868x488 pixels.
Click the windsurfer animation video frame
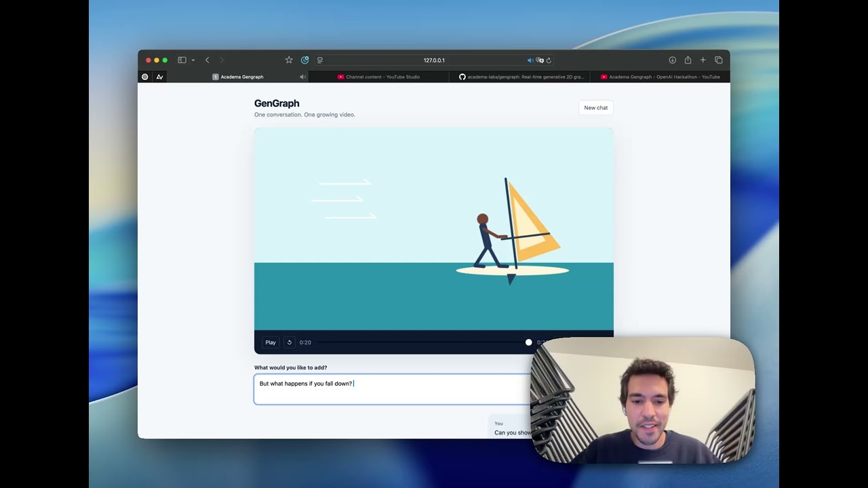point(434,229)
